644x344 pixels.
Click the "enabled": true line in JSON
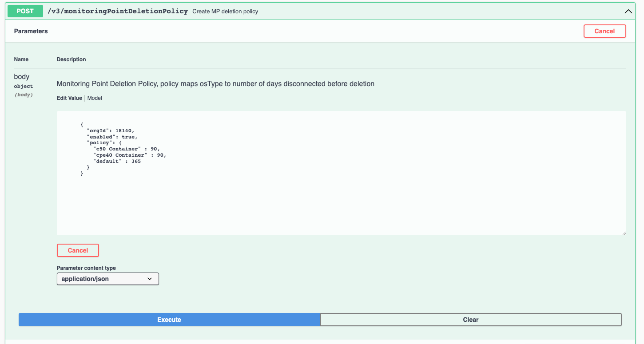pos(112,137)
